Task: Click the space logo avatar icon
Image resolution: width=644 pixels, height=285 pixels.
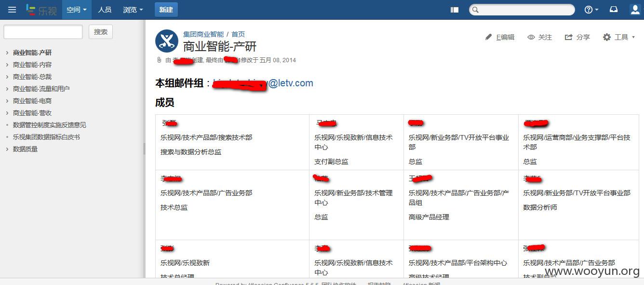Action: click(x=167, y=41)
